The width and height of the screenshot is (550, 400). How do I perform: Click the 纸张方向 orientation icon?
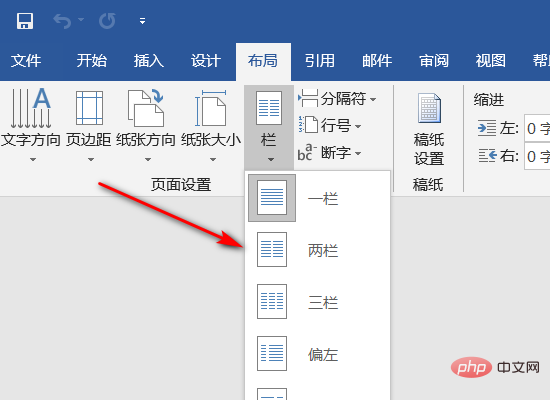pos(146,108)
